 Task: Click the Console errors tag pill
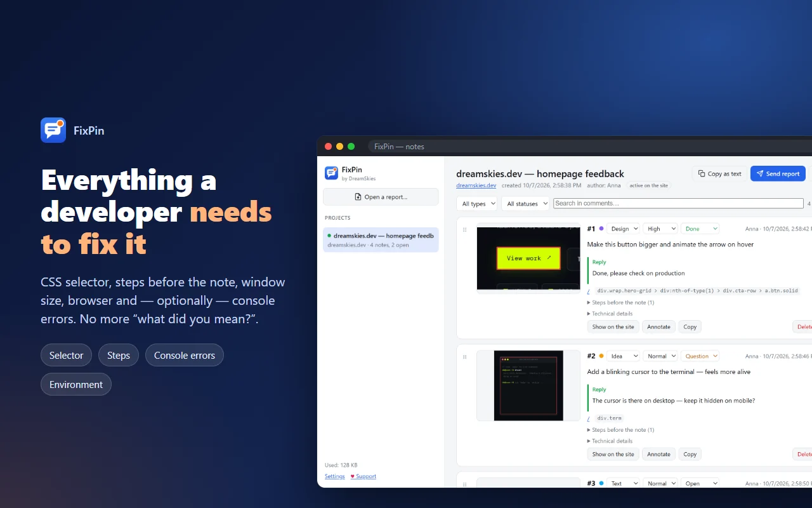(x=185, y=356)
